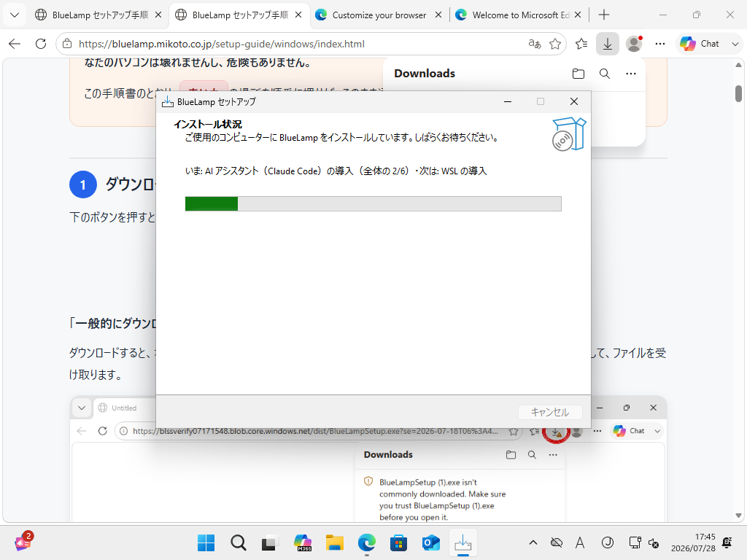The image size is (747, 560).
Task: Open the favorites list icon
Action: coord(581,44)
